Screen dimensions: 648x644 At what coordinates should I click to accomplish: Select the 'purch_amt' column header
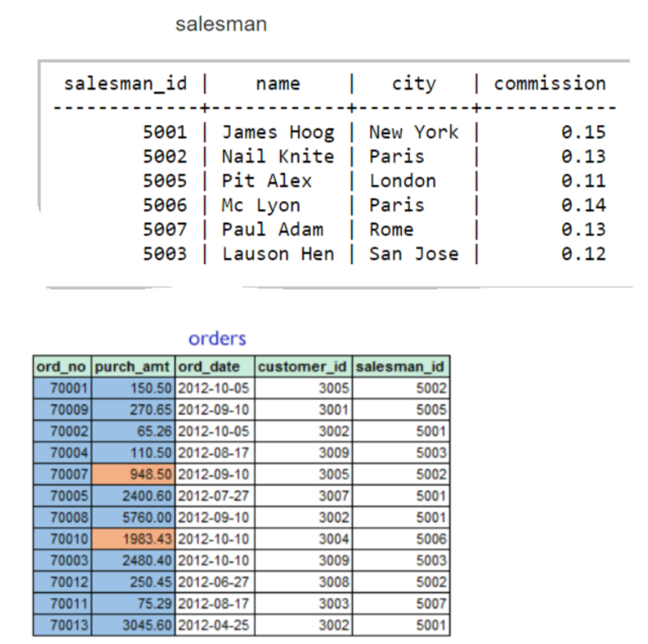[x=132, y=367]
